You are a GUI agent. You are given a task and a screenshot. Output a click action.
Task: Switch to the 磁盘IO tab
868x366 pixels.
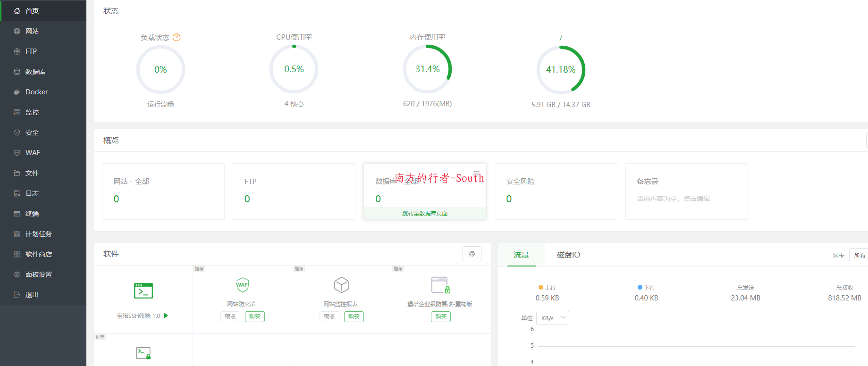point(568,255)
